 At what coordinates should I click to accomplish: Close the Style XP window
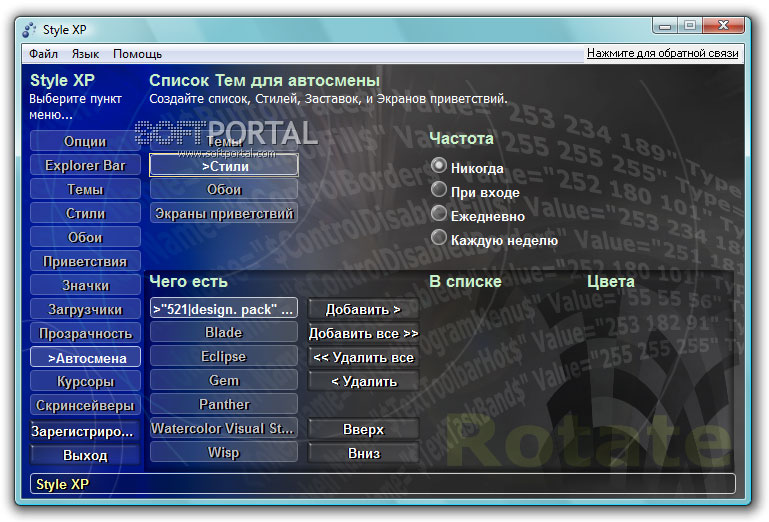(723, 26)
